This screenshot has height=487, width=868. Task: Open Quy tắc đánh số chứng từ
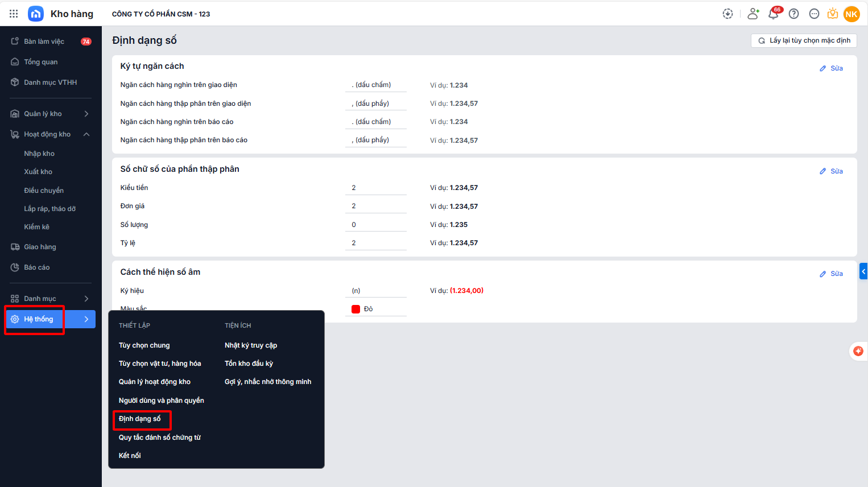[160, 438]
